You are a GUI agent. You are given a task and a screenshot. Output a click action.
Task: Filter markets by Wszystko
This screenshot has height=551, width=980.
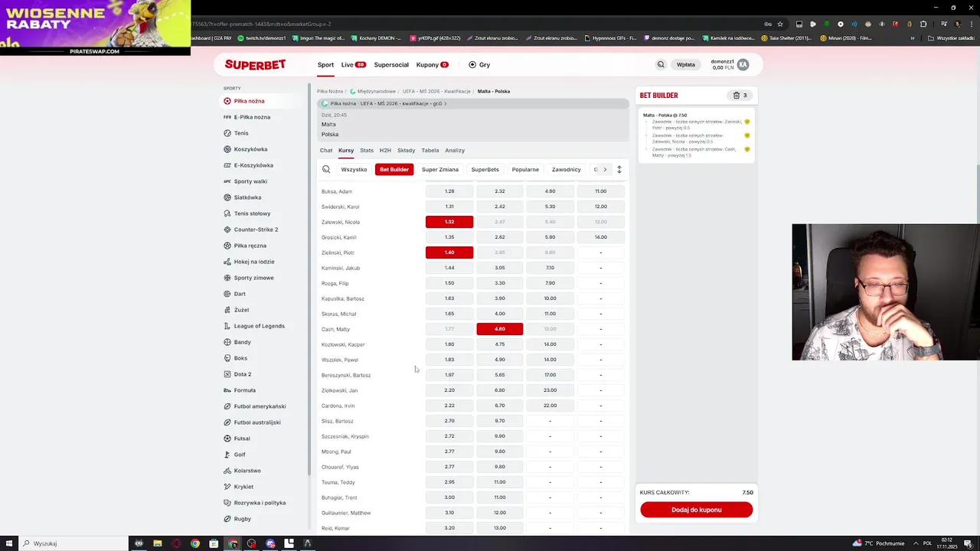tap(354, 169)
